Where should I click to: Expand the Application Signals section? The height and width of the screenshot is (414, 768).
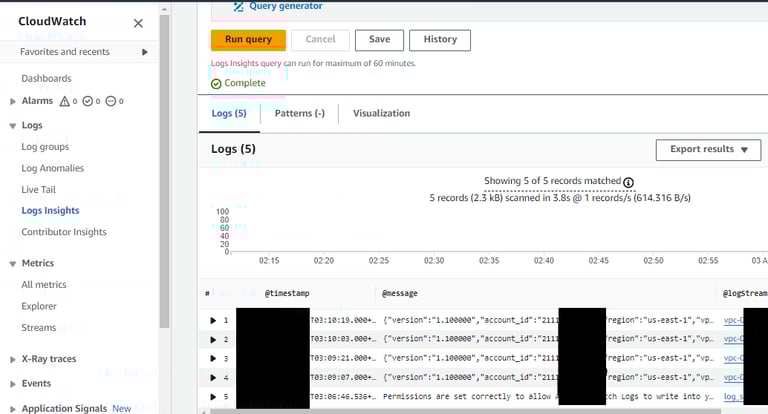tap(13, 409)
